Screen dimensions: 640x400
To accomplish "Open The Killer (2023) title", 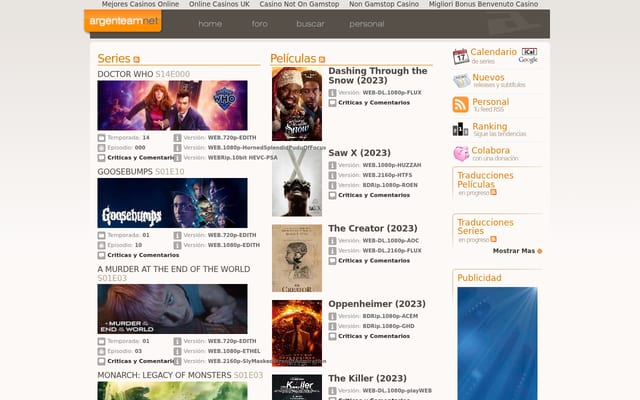I will pos(367,378).
